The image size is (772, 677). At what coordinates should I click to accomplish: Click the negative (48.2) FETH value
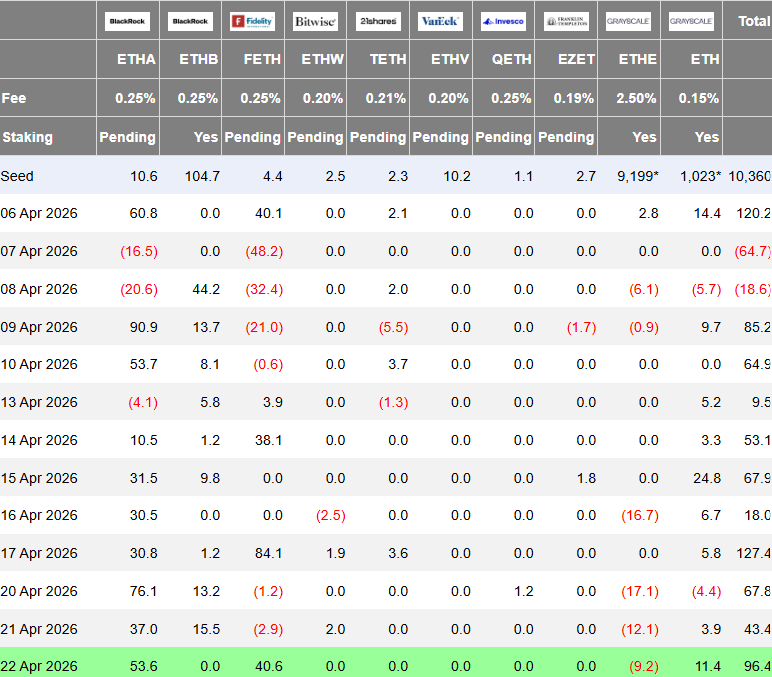264,251
